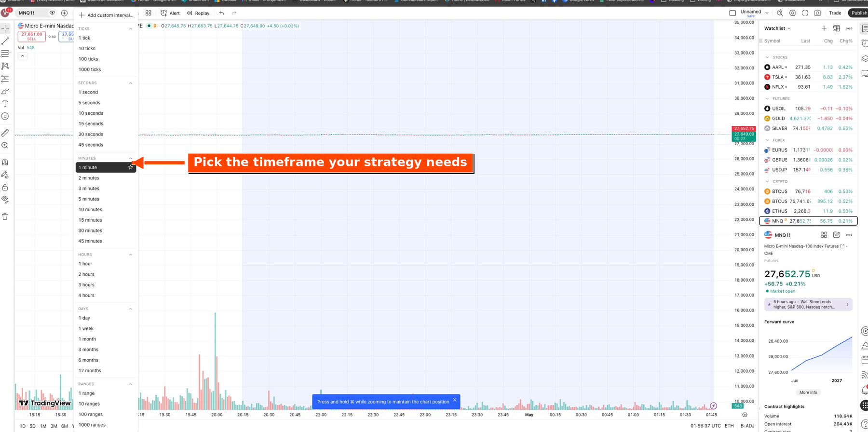Select GOLD row in the watchlist
The image size is (868, 432).
point(809,119)
